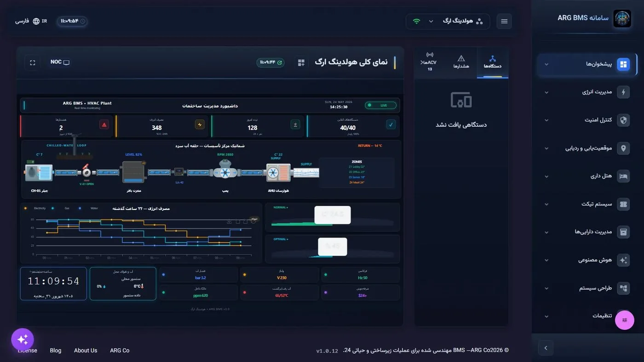Click the کنترل امنیت shield icon

point(623,120)
